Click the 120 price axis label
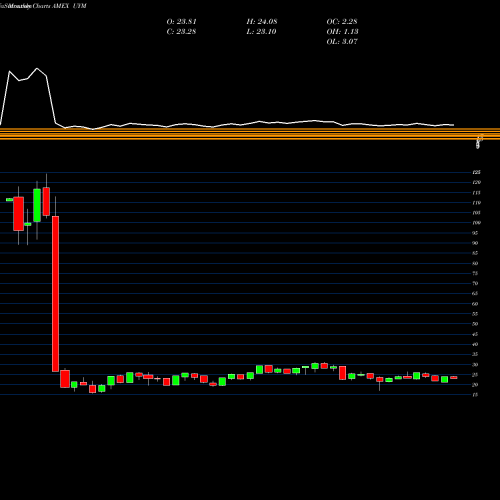Viewport: 500px width, 500px height. 476,182
